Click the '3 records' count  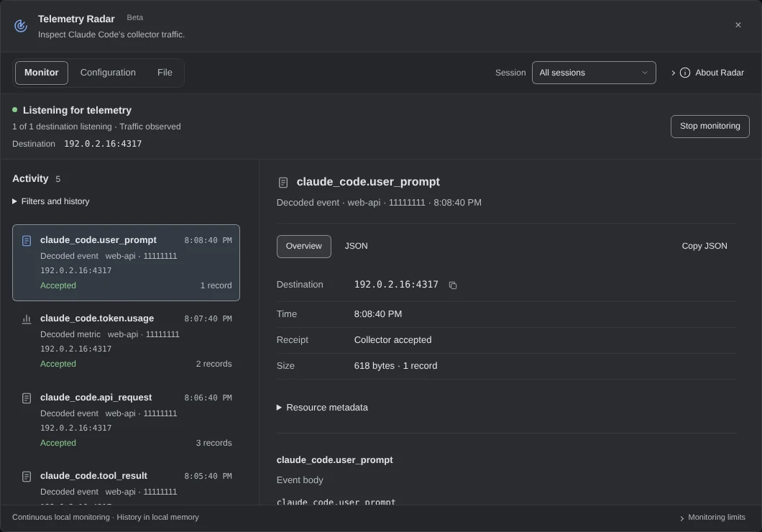[214, 443]
